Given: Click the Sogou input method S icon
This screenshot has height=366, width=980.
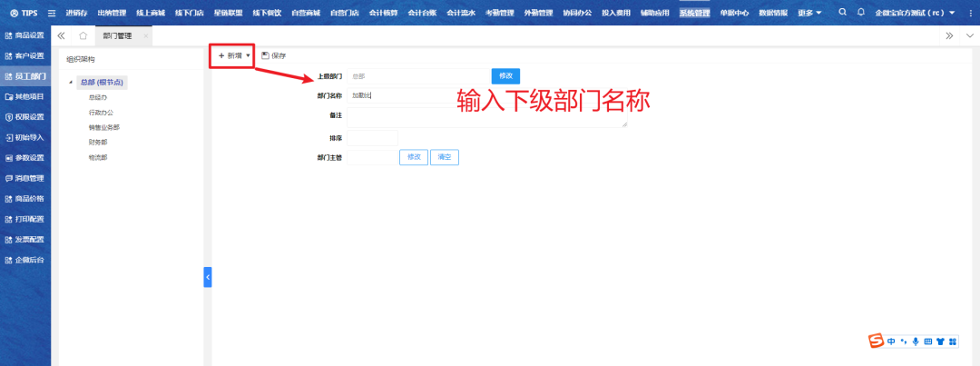Looking at the screenshot, I should 876,341.
